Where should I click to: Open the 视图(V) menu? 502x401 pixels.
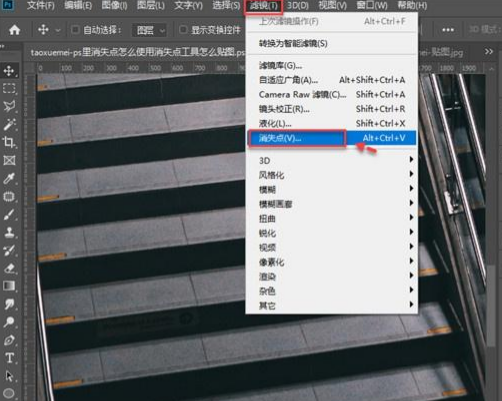pyautogui.click(x=332, y=5)
